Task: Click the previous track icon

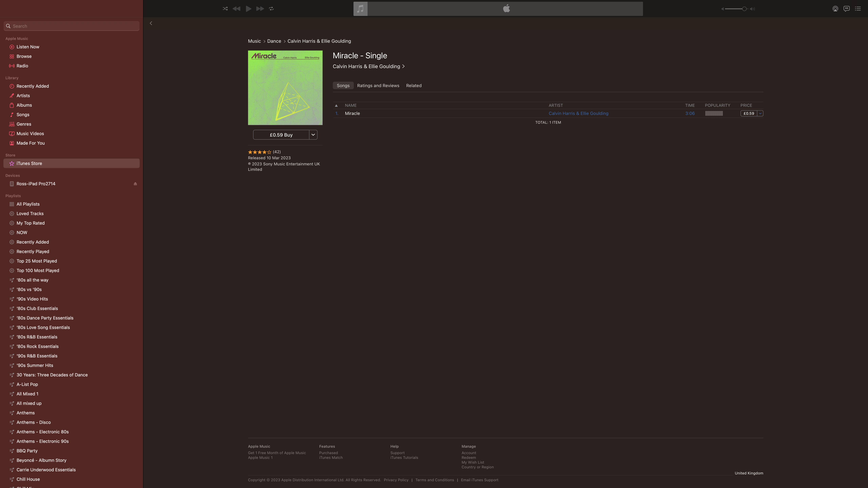Action: 237,8
